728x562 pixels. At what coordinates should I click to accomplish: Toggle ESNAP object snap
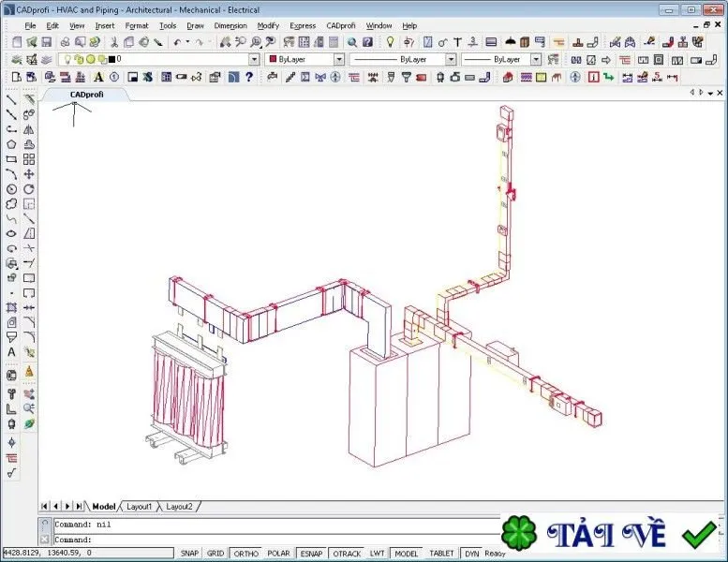coord(311,554)
